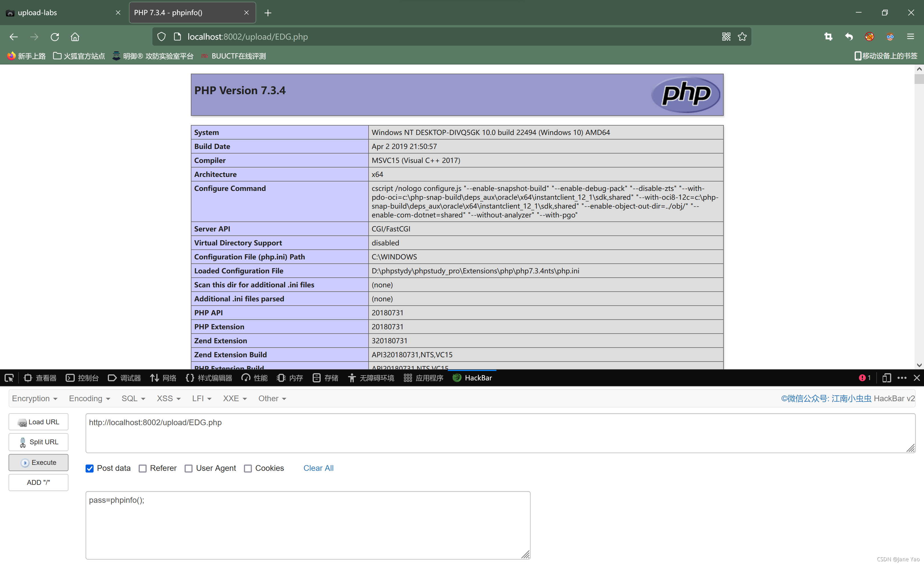The height and width of the screenshot is (565, 924).
Task: Enable the Cookies checkbox
Action: coord(248,468)
